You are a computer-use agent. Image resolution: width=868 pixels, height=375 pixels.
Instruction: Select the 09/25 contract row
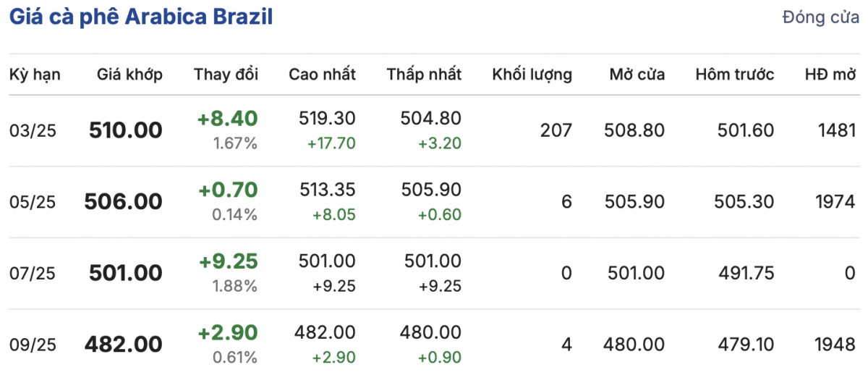coord(33,345)
